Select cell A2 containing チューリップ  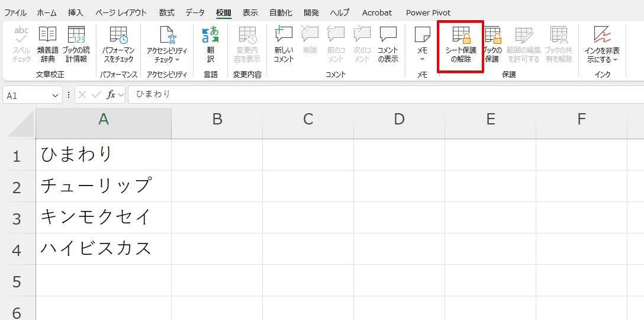(103, 186)
